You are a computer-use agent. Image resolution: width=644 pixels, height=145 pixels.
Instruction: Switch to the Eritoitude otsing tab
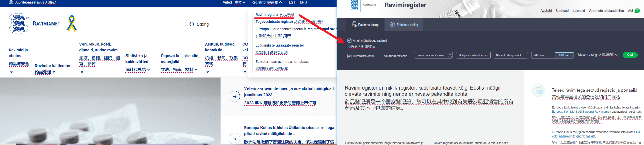coord(404,25)
